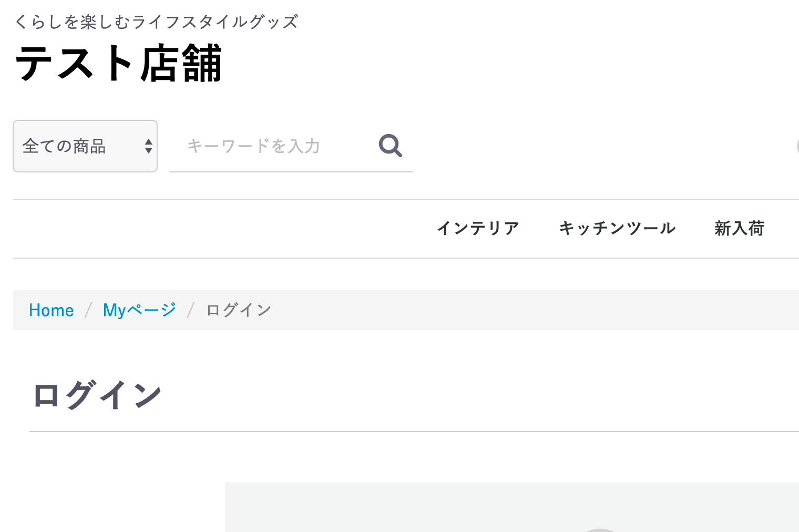Click the large ログイン page heading
Image resolution: width=799 pixels, height=532 pixels.
(97, 395)
